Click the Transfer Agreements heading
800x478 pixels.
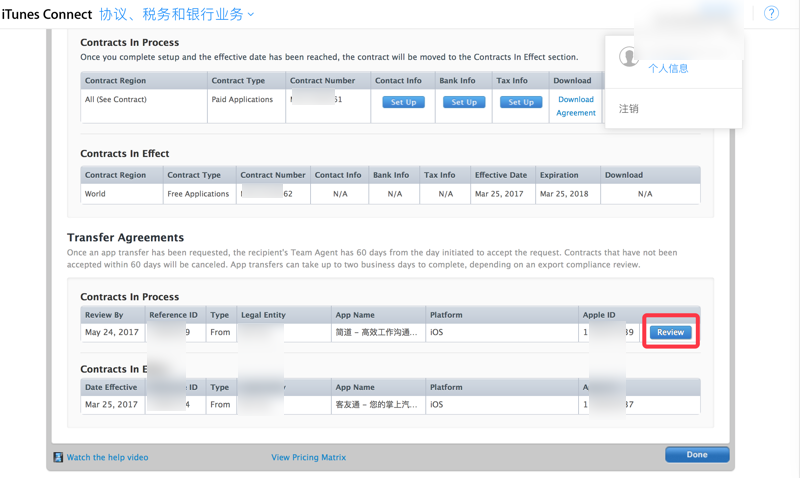click(x=125, y=237)
